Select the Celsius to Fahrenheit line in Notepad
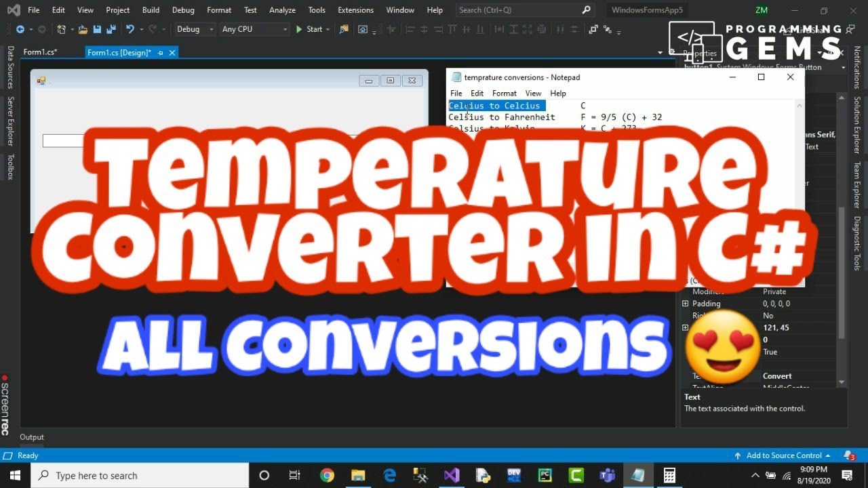 pyautogui.click(x=502, y=117)
